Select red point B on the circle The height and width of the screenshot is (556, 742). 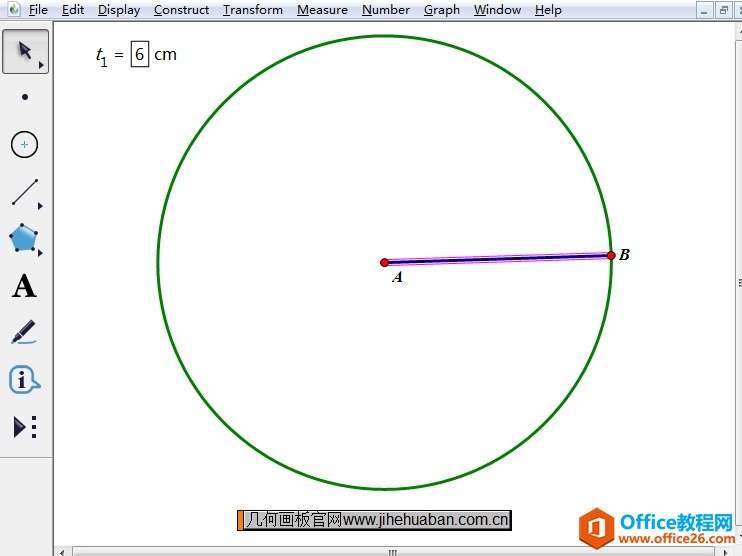(x=611, y=256)
